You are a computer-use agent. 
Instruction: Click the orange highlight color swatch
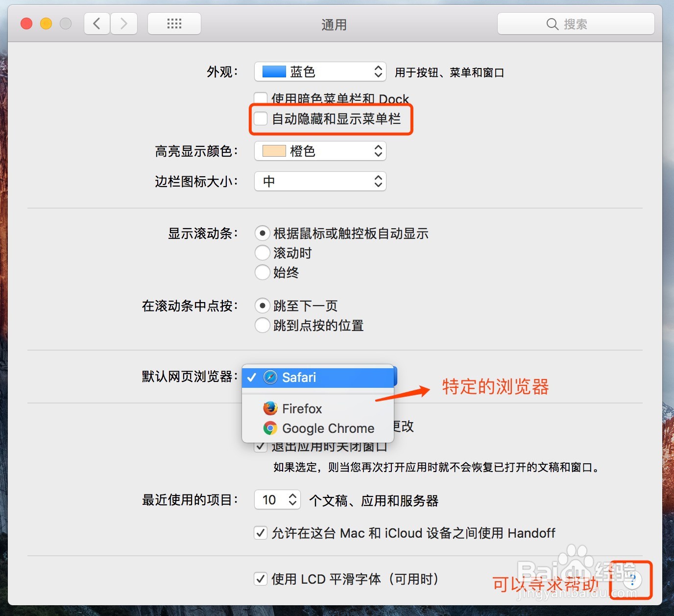[274, 151]
